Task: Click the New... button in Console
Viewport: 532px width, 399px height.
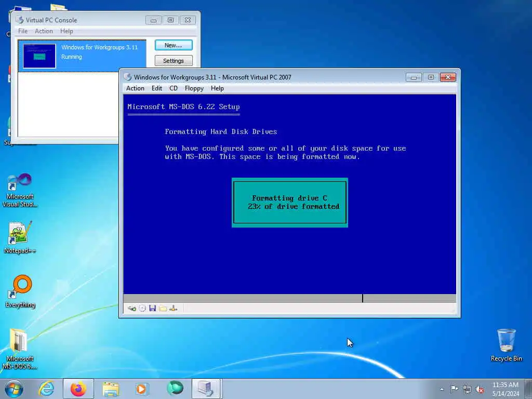Action: point(174,45)
